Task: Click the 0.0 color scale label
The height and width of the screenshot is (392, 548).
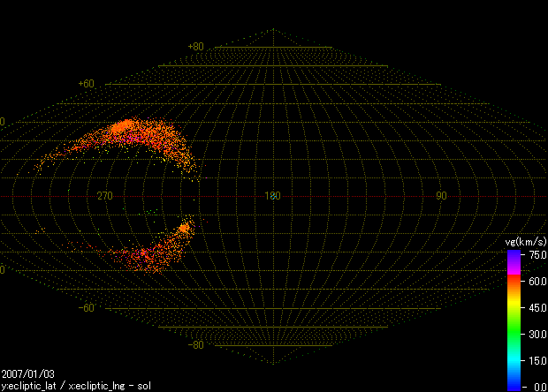Action: click(x=537, y=387)
